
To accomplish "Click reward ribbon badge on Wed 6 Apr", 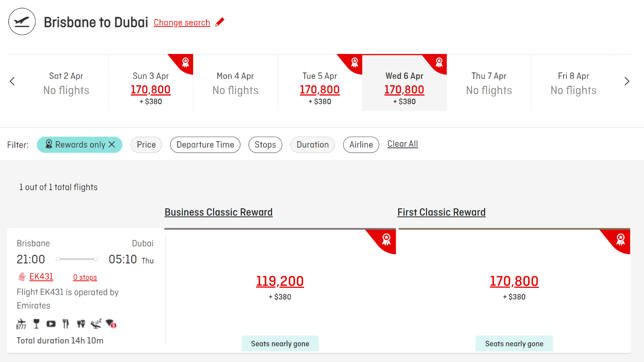I will coord(439,62).
